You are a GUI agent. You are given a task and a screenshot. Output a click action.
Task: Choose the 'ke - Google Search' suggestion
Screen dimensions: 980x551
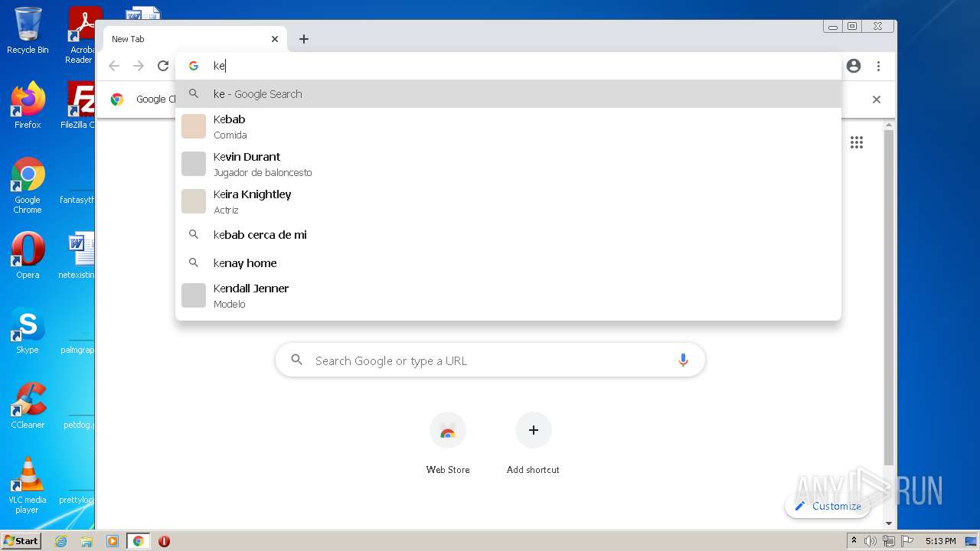(508, 94)
